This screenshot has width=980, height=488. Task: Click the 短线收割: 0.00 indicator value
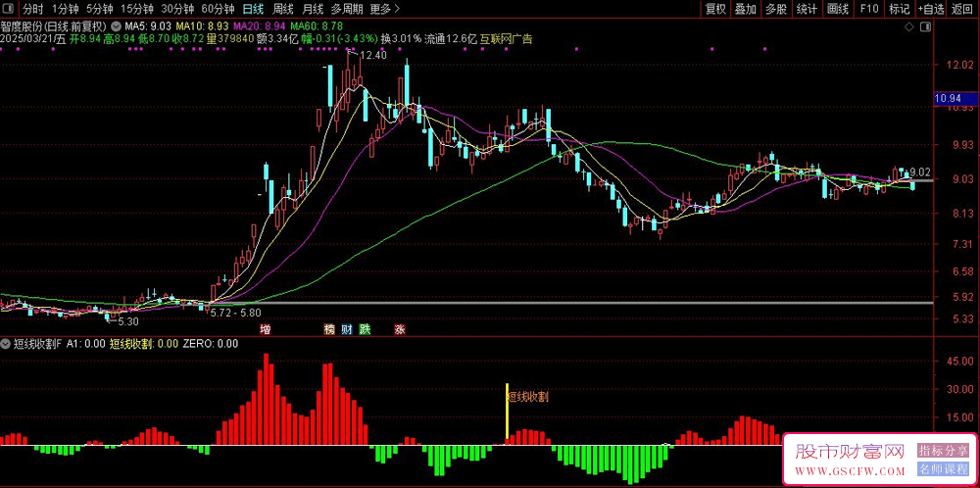coord(144,344)
